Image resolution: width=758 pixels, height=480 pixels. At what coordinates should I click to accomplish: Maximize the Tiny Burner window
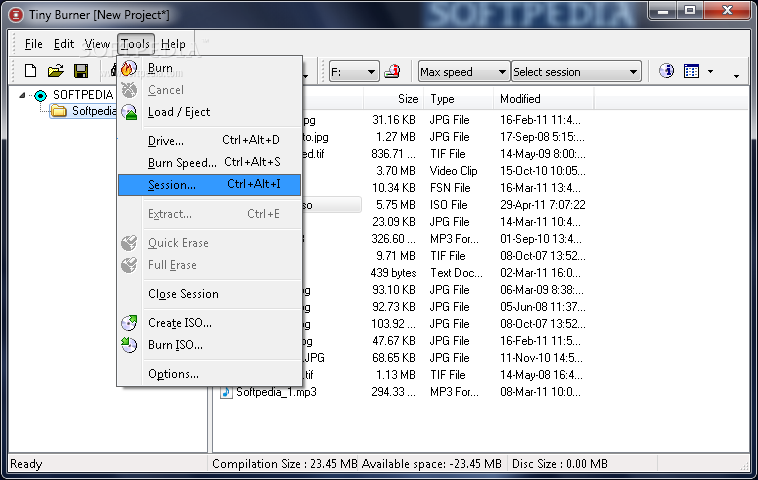pos(690,10)
